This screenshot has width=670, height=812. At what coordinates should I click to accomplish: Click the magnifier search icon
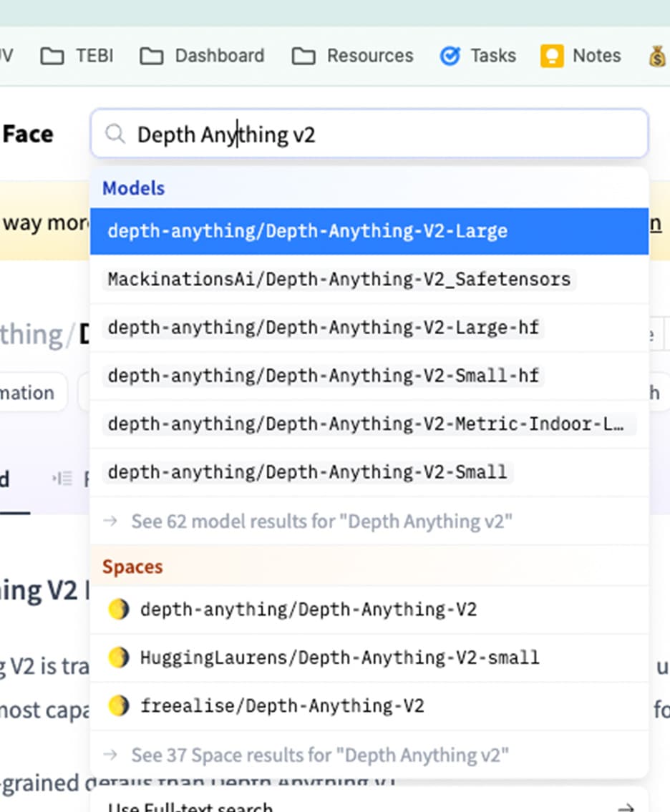point(115,134)
